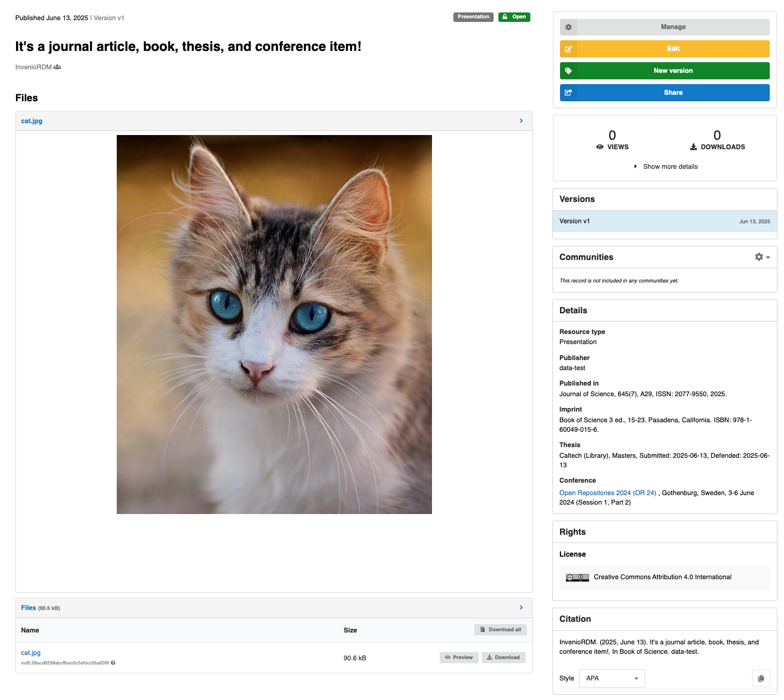Viewport: 784px width, 700px height.
Task: Open the Open Repositories 2024 conference link
Action: tap(607, 493)
